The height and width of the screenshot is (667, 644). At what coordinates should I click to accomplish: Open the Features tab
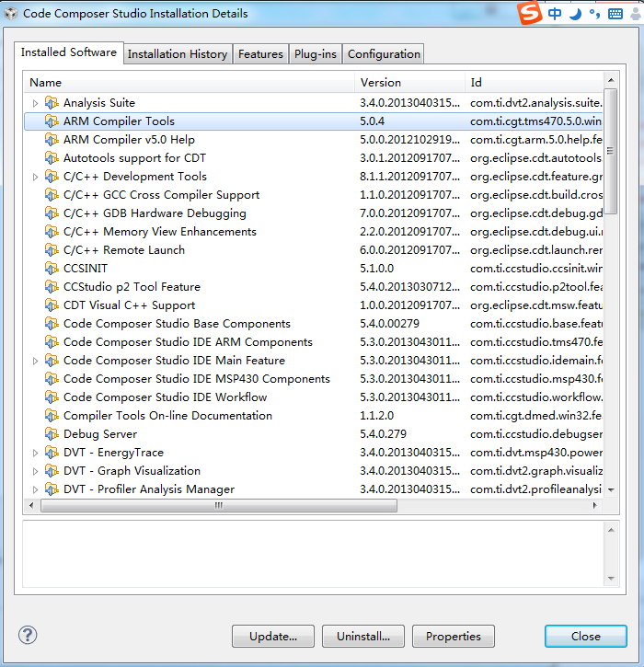coord(260,54)
